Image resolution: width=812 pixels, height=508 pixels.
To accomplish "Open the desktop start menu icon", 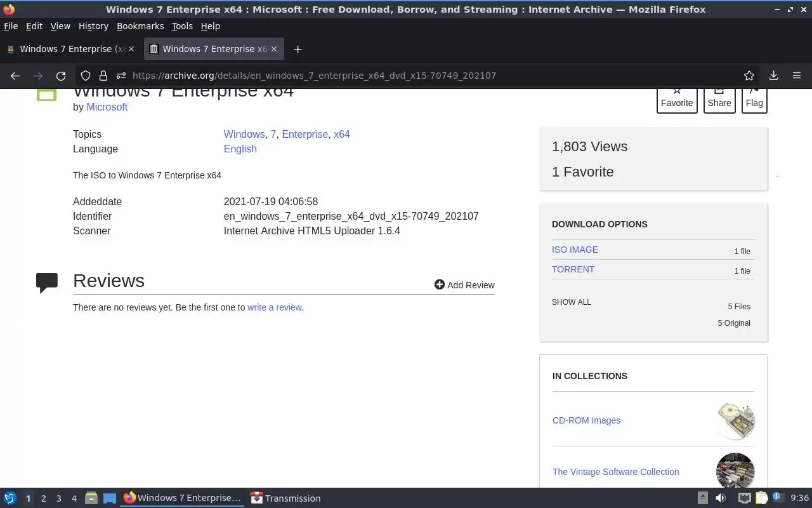I will tap(10, 498).
